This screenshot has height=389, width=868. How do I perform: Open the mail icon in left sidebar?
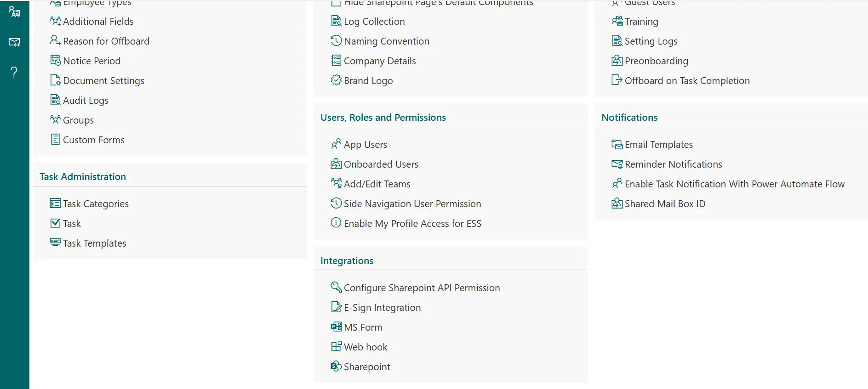coord(14,42)
